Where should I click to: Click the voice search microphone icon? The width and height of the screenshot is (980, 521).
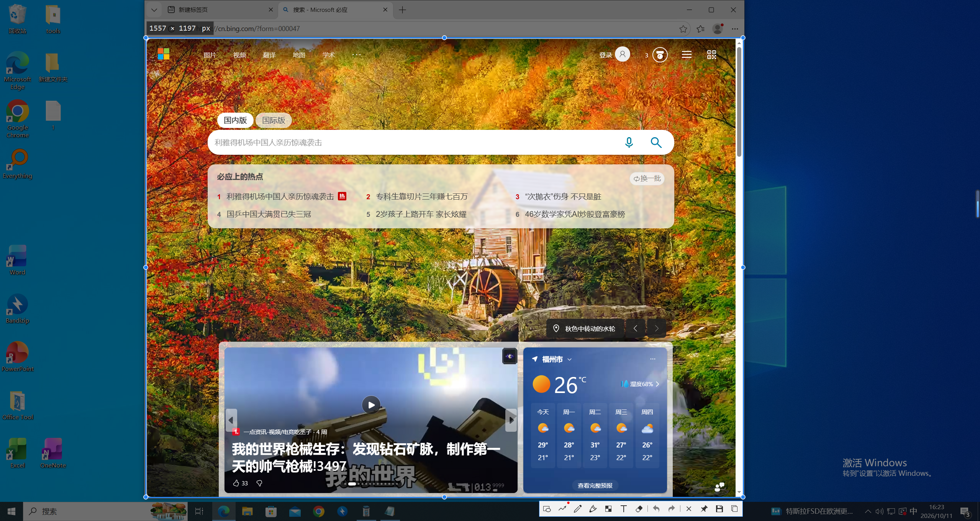click(x=629, y=143)
